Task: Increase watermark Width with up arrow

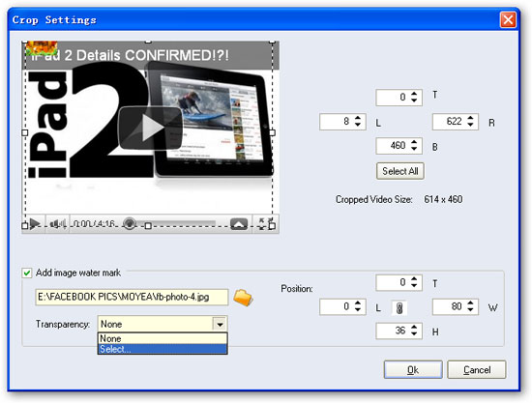Action: coord(470,303)
